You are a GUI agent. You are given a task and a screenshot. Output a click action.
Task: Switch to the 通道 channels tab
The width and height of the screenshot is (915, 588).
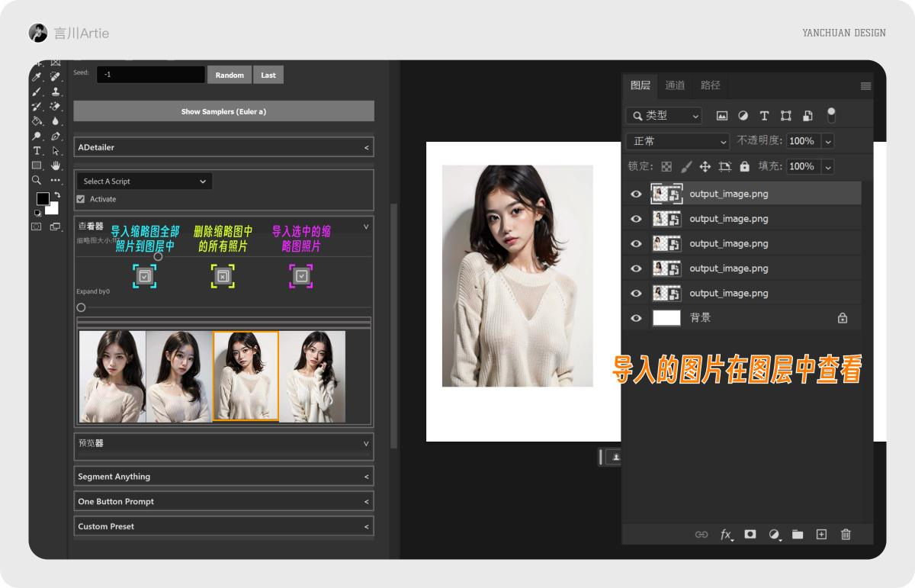point(674,85)
